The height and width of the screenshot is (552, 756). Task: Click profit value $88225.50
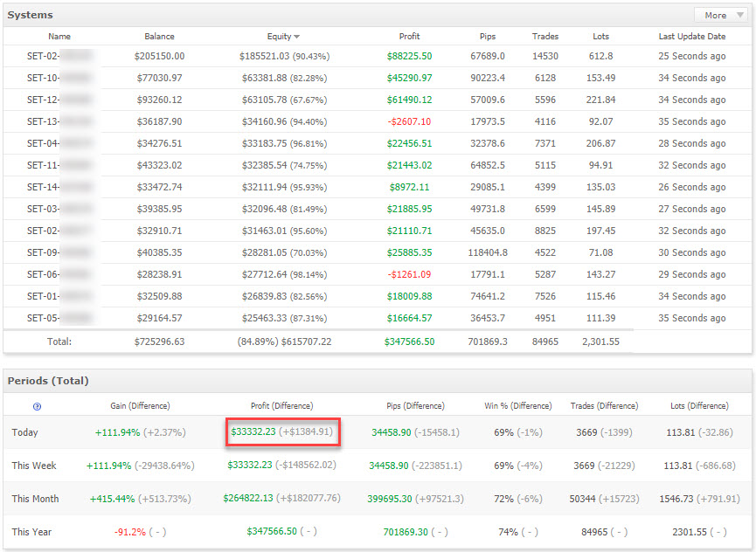[409, 56]
